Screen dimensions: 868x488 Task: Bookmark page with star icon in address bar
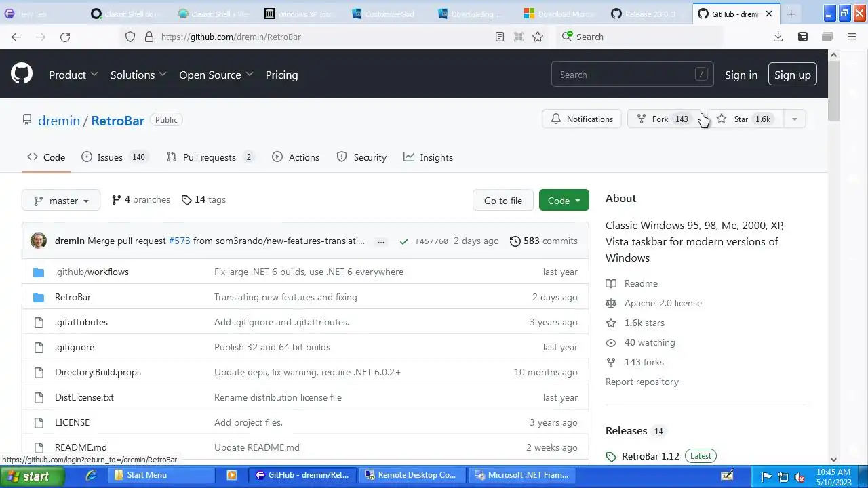point(538,37)
